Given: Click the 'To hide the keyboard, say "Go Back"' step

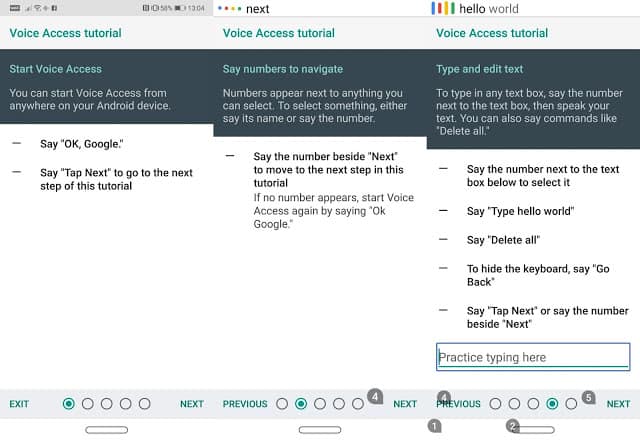Looking at the screenshot, I should tap(538, 275).
